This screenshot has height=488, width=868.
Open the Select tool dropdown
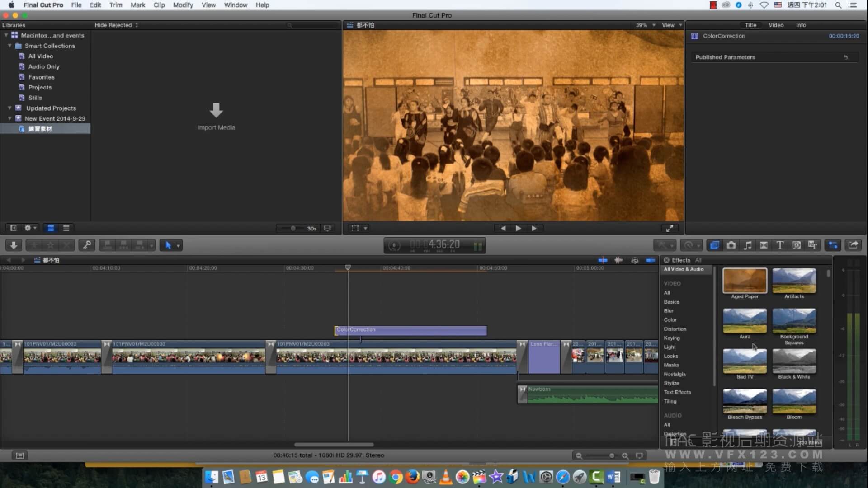coord(178,246)
